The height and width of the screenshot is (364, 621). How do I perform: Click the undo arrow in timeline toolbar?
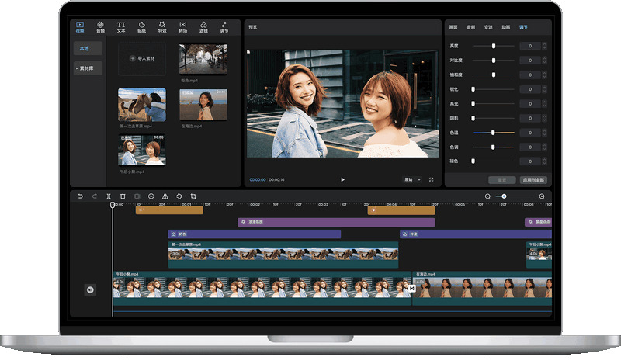(x=80, y=196)
